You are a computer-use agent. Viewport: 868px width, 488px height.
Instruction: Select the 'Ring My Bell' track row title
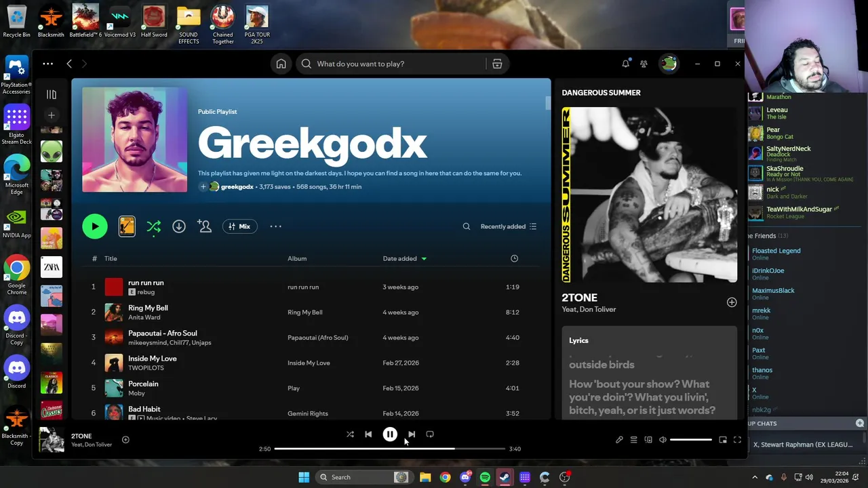point(148,308)
